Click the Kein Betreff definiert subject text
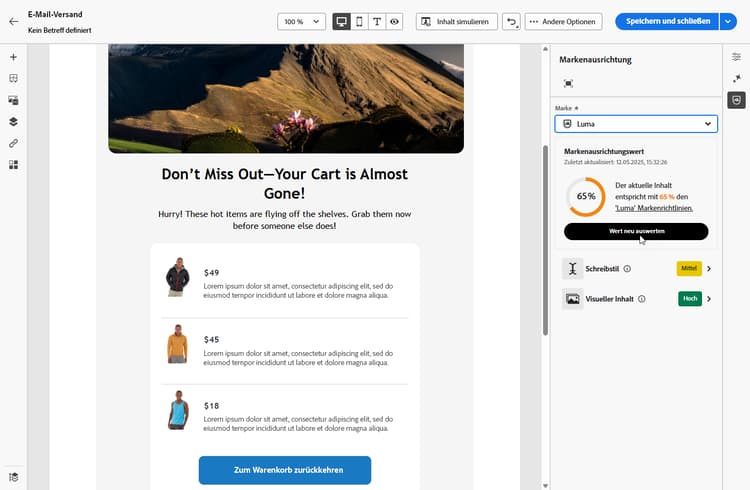Image resolution: width=750 pixels, height=490 pixels. pyautogui.click(x=59, y=30)
